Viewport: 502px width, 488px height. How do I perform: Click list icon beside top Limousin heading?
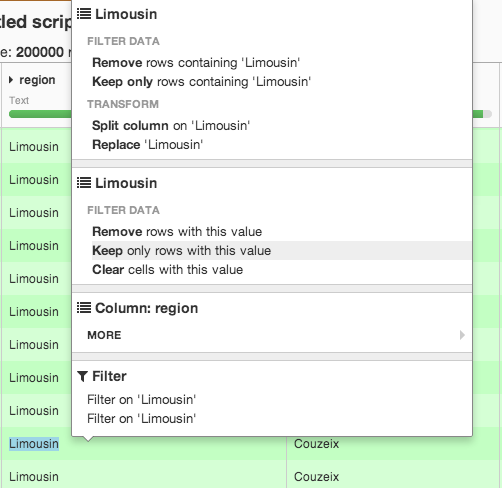[84, 14]
